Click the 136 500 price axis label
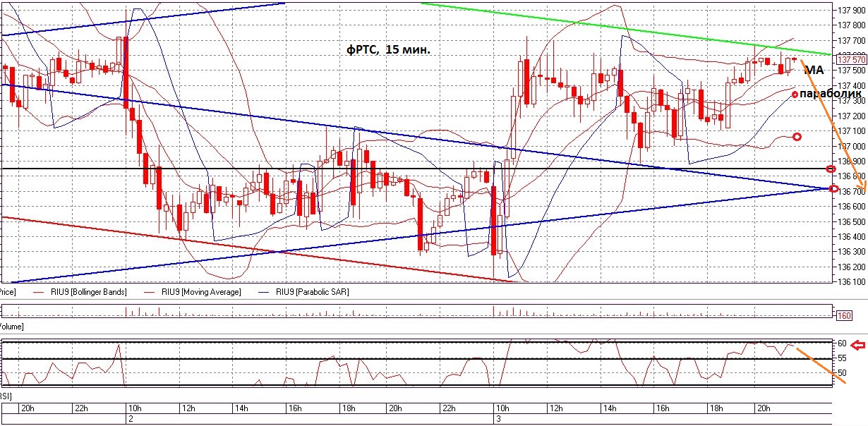This screenshot has width=868, height=426. click(x=850, y=221)
